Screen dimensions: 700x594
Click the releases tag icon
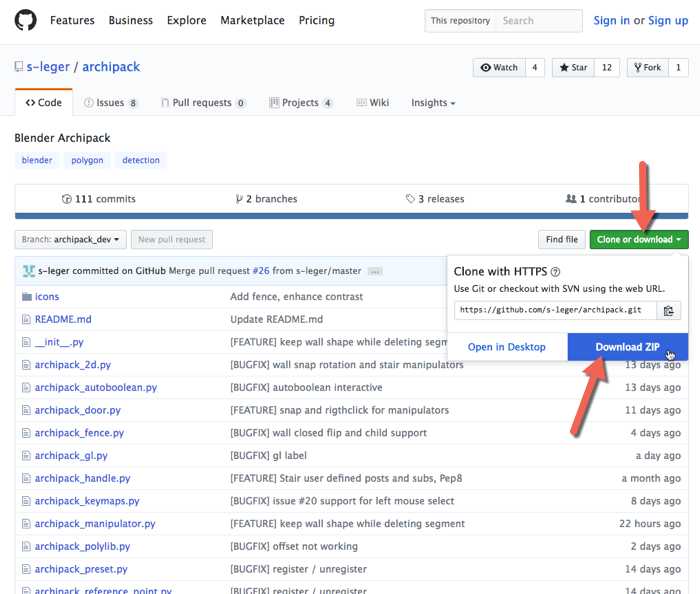[x=410, y=199]
